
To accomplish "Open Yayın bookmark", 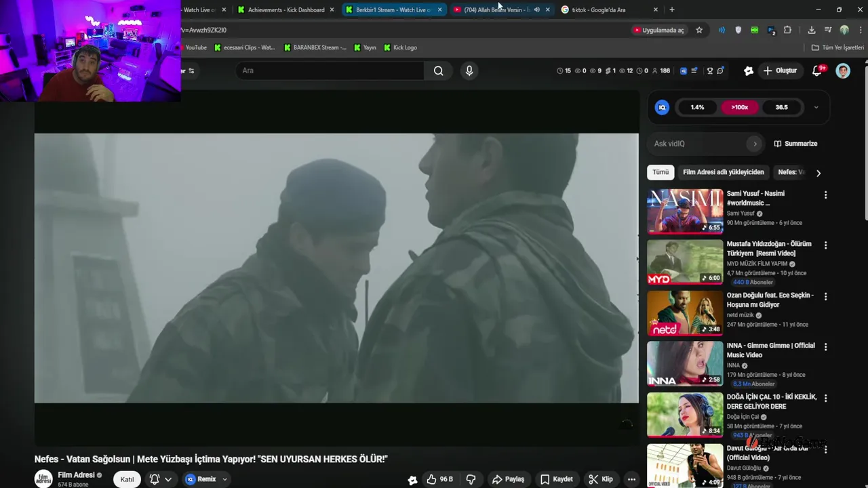I will tap(365, 47).
